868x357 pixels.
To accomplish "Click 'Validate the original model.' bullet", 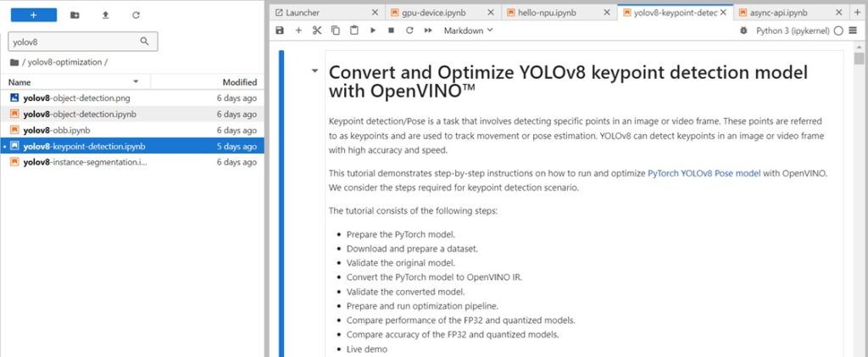I will (401, 263).
